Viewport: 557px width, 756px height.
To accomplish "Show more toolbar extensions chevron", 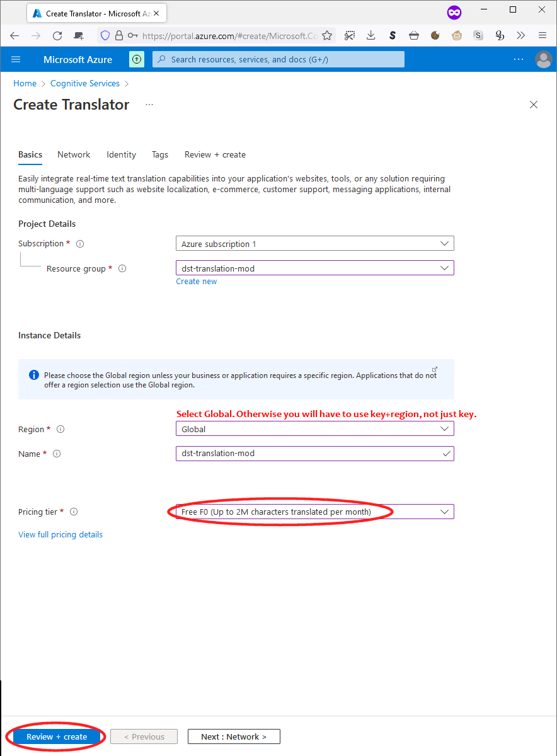I will click(x=520, y=36).
